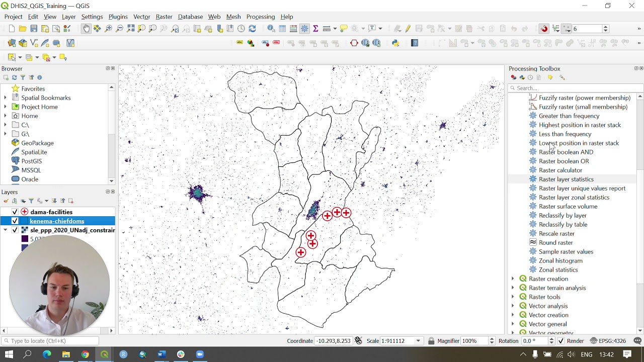Toggle snapping with the red magnet icon
The height and width of the screenshot is (362, 644).
[544, 29]
